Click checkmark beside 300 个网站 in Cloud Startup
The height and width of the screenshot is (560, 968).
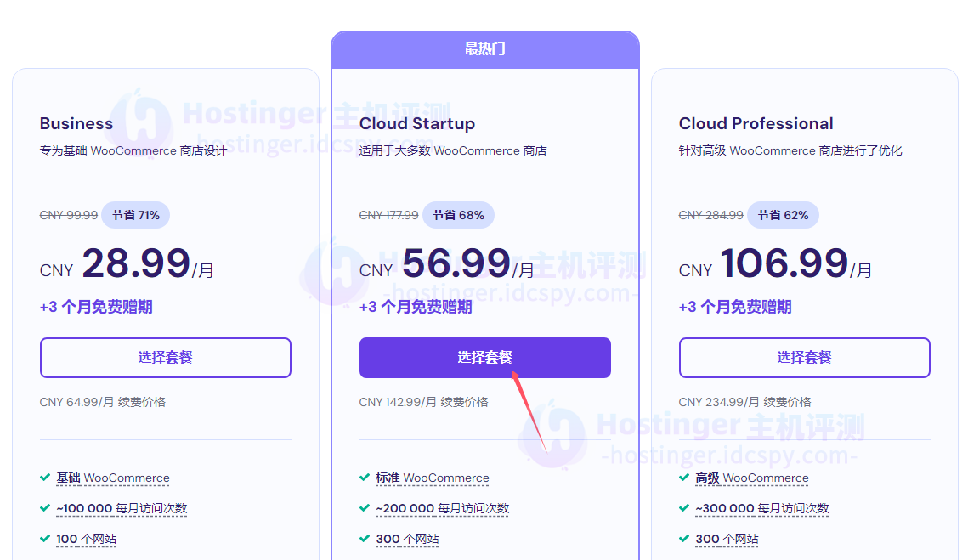point(365,539)
